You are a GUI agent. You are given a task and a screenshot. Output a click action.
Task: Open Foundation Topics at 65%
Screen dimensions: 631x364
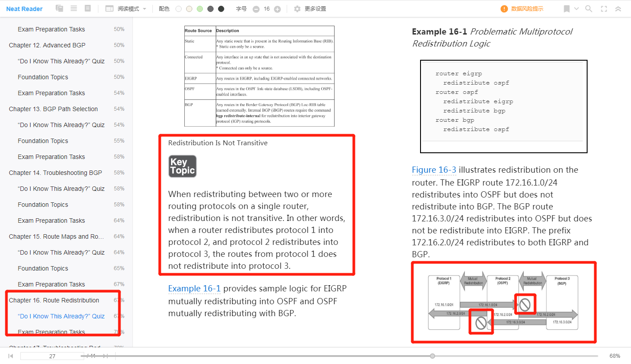point(43,268)
